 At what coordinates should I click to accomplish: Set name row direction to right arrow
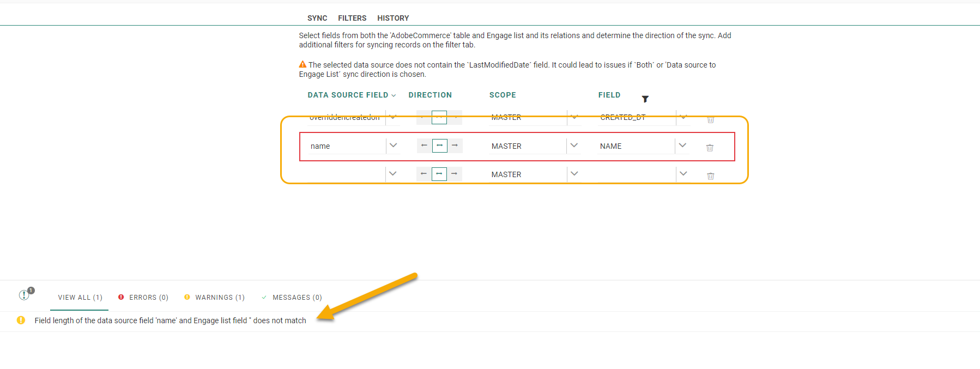point(455,146)
